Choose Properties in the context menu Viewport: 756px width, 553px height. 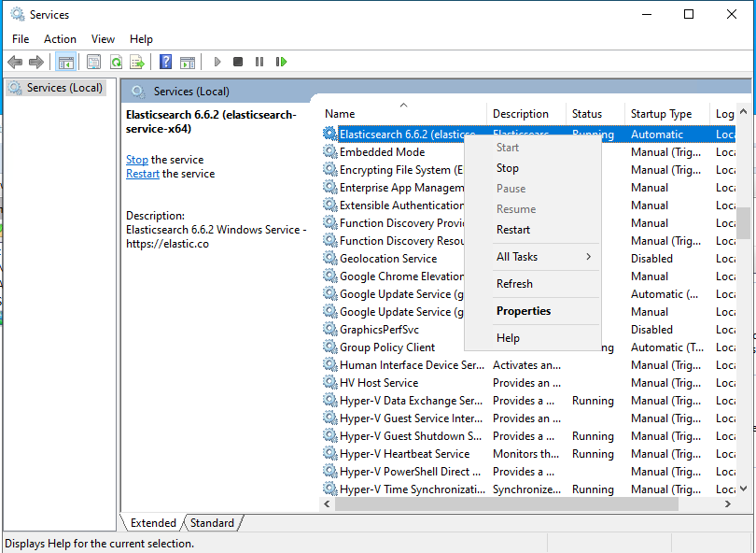tap(533, 311)
